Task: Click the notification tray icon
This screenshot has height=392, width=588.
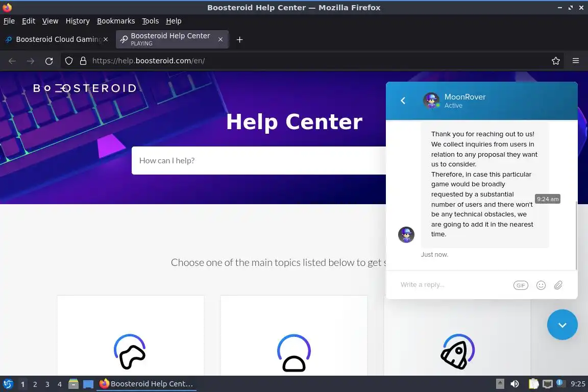Action: pos(559,383)
